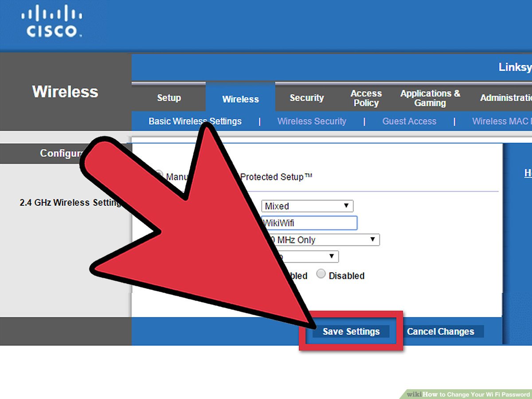The width and height of the screenshot is (532, 399).
Task: Select Basic Wireless Settings sub-tab
Action: (195, 121)
